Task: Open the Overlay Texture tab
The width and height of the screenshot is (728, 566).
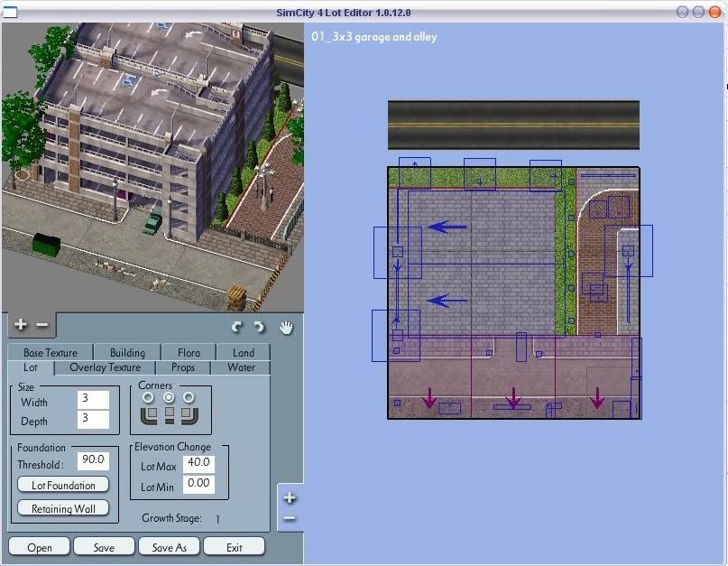Action: [x=105, y=367]
